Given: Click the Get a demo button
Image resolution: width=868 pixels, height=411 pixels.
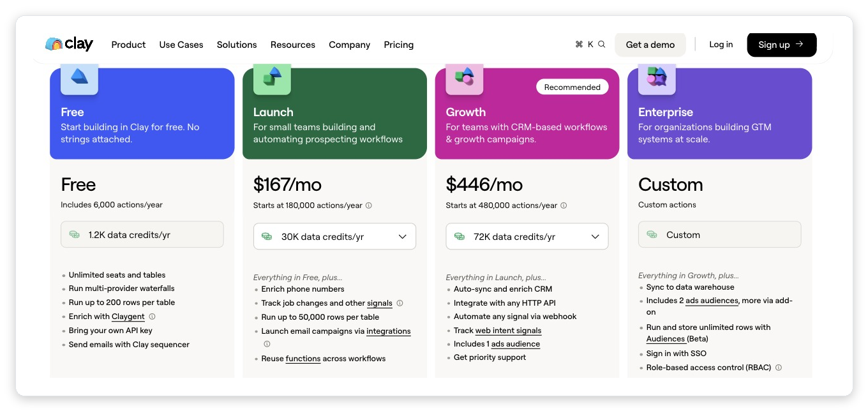Looking at the screenshot, I should [650, 45].
